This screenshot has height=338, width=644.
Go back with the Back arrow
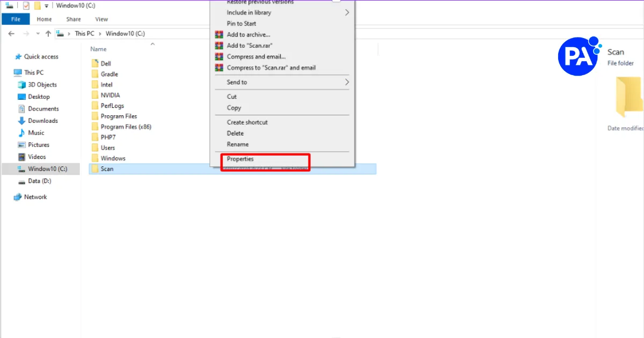[x=12, y=33]
